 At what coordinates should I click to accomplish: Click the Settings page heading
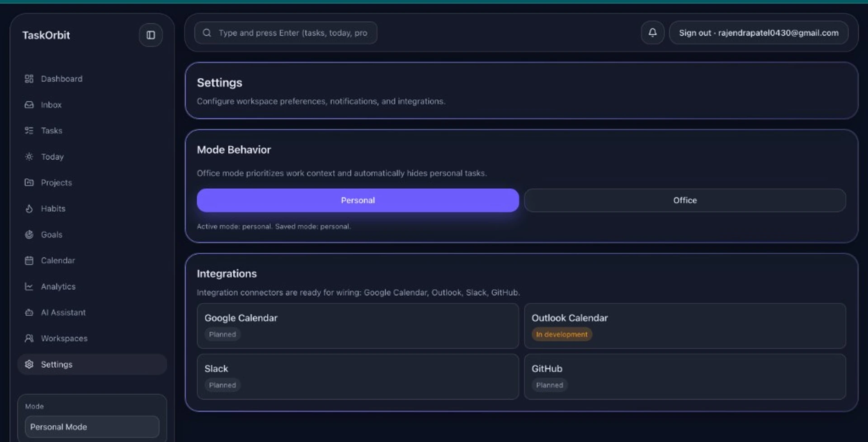pos(219,83)
